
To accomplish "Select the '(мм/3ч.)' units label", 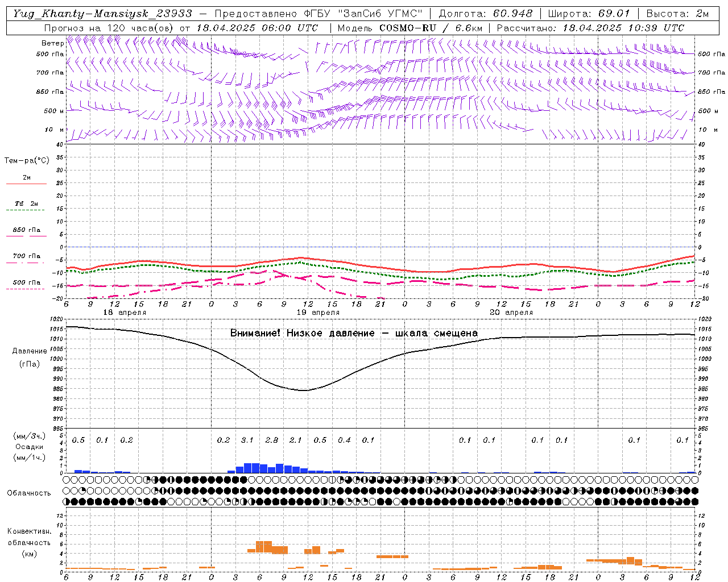I will [29, 436].
